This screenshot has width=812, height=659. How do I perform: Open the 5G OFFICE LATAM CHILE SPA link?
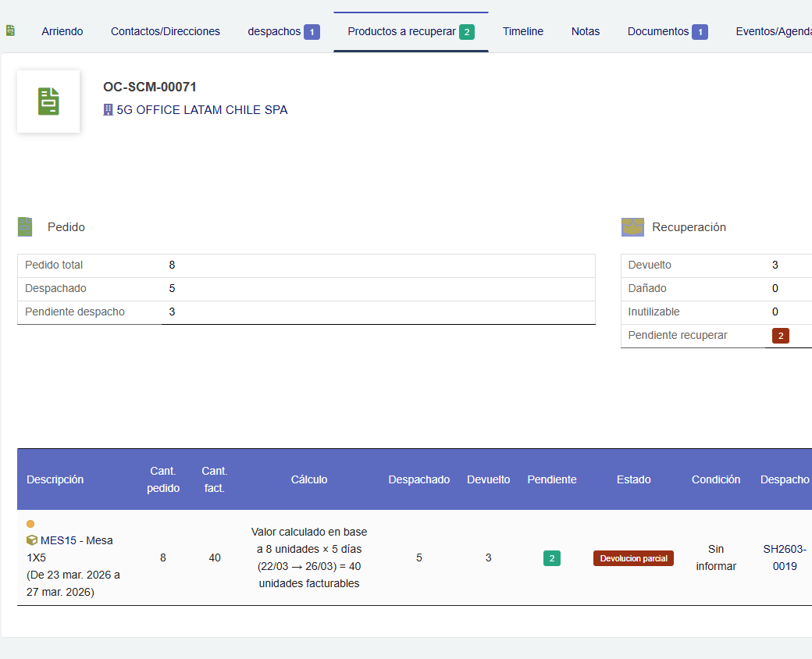(202, 110)
